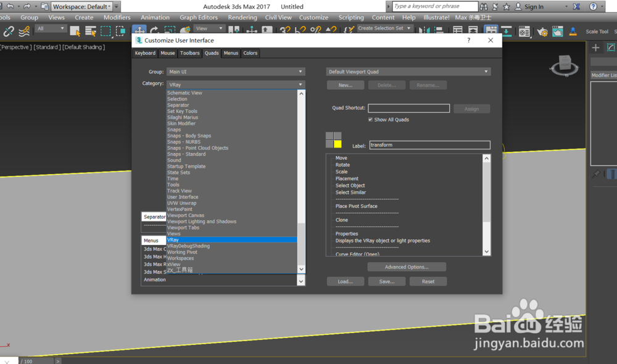617x364 pixels.
Task: Open the Create panel plus tab
Action: (596, 48)
